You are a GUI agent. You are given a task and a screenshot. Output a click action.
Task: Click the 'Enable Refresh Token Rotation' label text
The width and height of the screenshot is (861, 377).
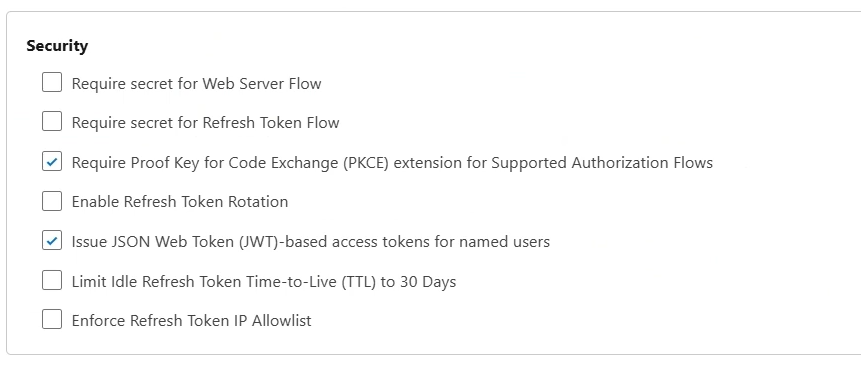[x=180, y=201]
